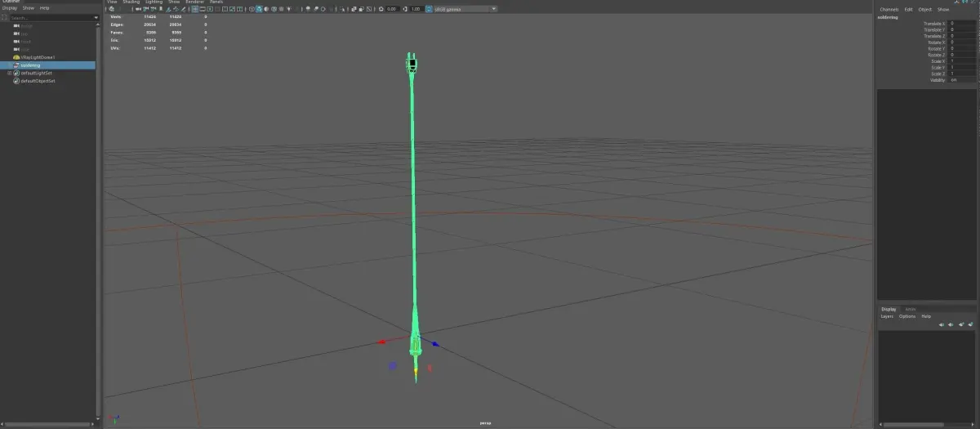Open the Channels menu in Channel Box

[x=889, y=9]
